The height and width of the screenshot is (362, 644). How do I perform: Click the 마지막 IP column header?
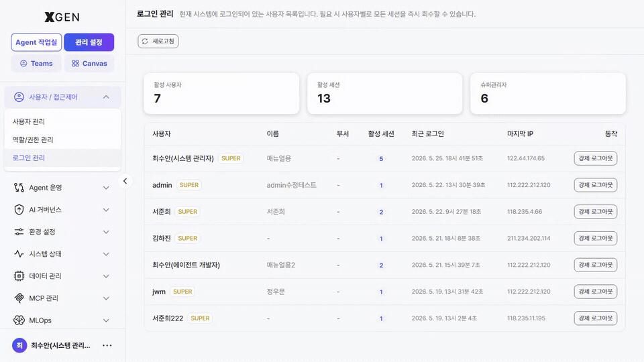tap(520, 134)
